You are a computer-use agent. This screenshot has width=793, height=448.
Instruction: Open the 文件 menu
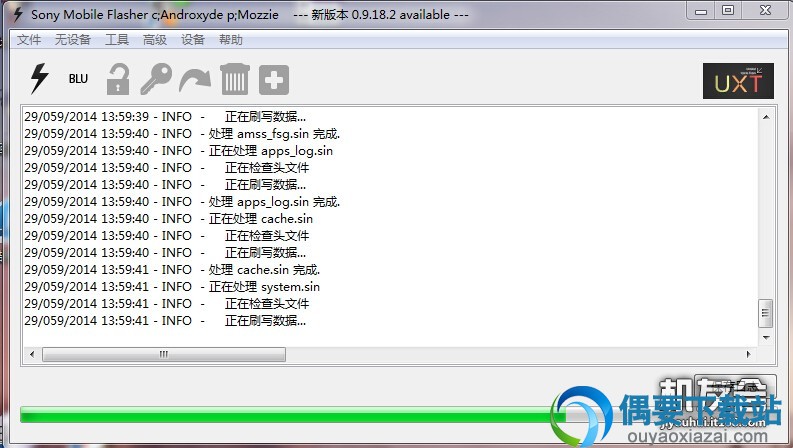click(29, 39)
